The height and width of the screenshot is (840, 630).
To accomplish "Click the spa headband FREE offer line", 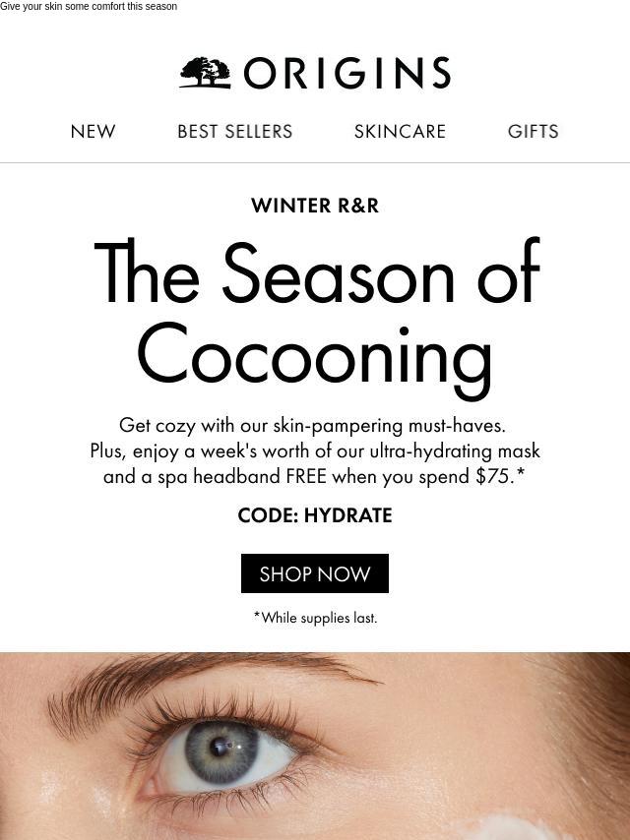I will tap(314, 476).
